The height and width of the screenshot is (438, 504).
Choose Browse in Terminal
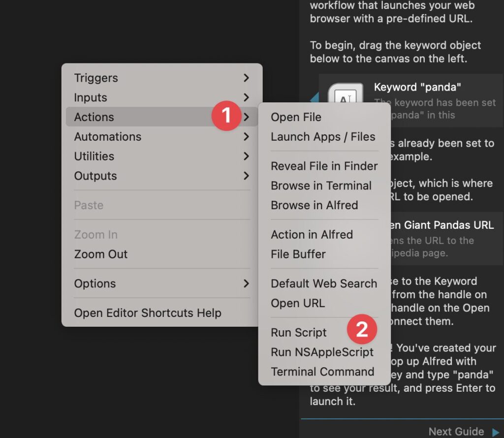tap(324, 186)
